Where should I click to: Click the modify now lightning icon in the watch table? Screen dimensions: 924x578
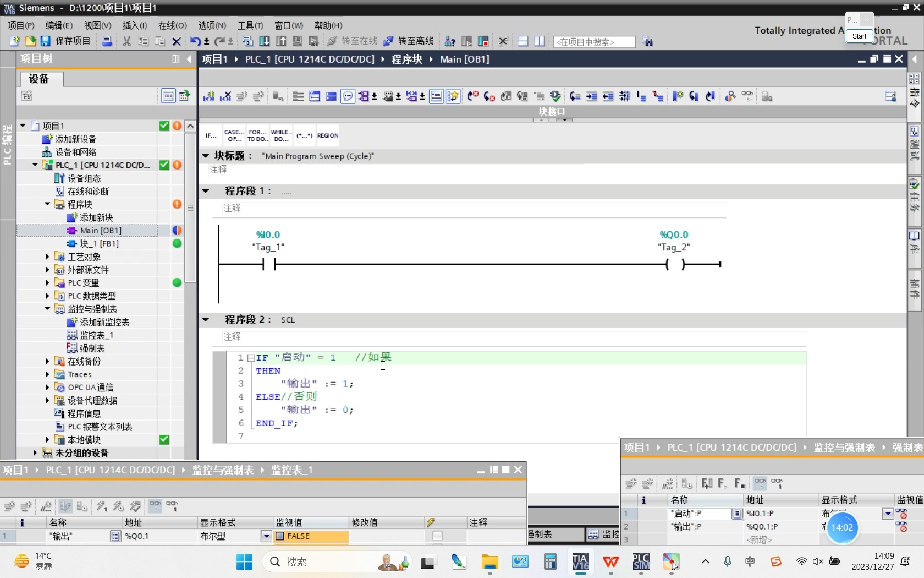click(x=101, y=506)
